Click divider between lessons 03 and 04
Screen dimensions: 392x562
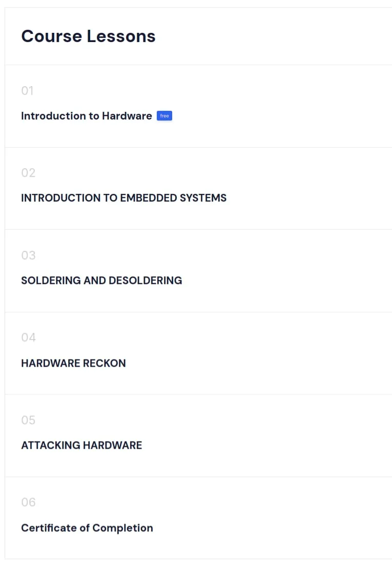click(x=198, y=312)
